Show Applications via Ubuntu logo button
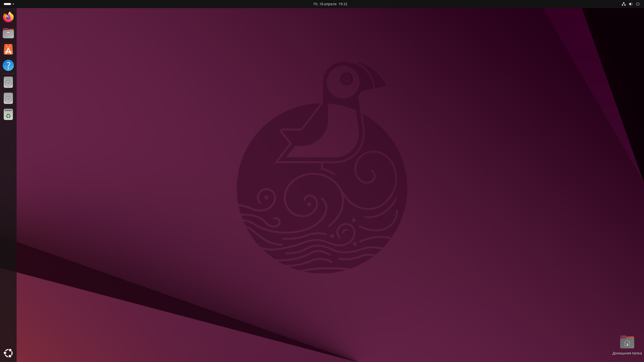 [x=8, y=353]
